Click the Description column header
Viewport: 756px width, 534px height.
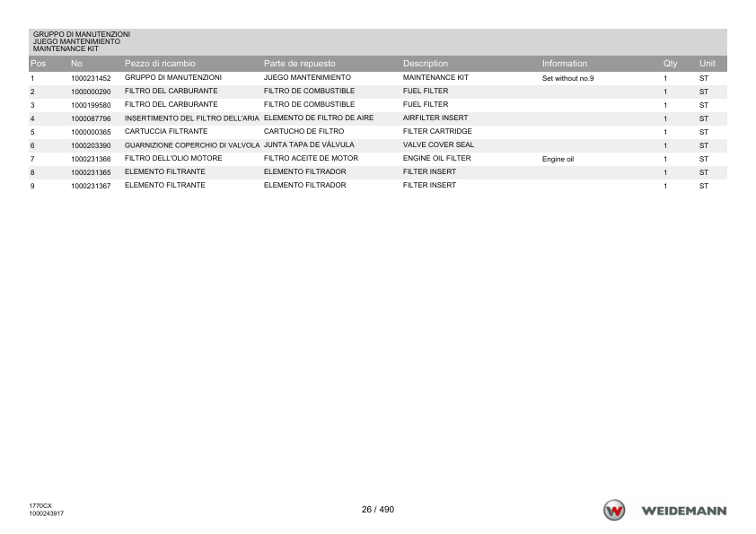[x=426, y=63]
